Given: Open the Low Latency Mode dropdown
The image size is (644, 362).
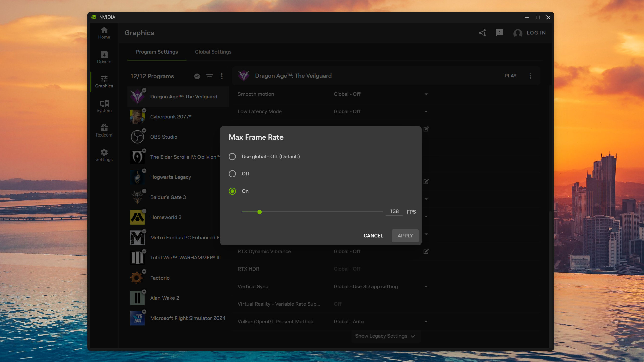Looking at the screenshot, I should [x=426, y=111].
